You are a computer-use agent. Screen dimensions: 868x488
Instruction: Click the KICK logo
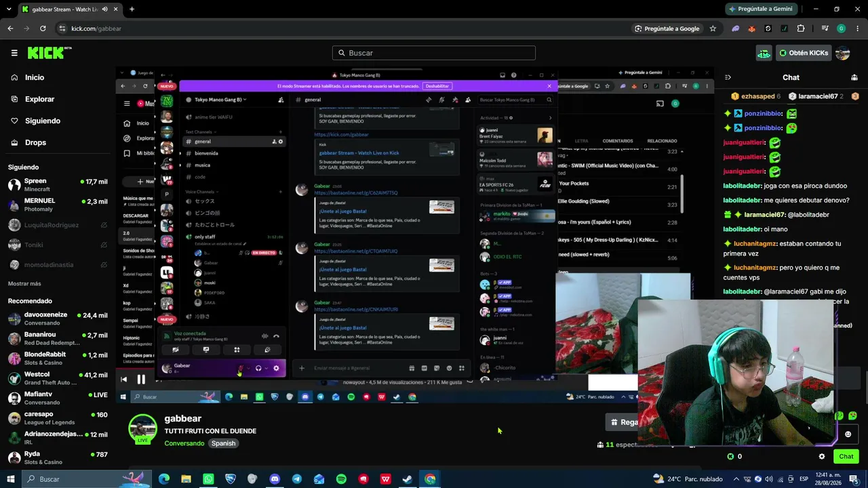coord(50,53)
